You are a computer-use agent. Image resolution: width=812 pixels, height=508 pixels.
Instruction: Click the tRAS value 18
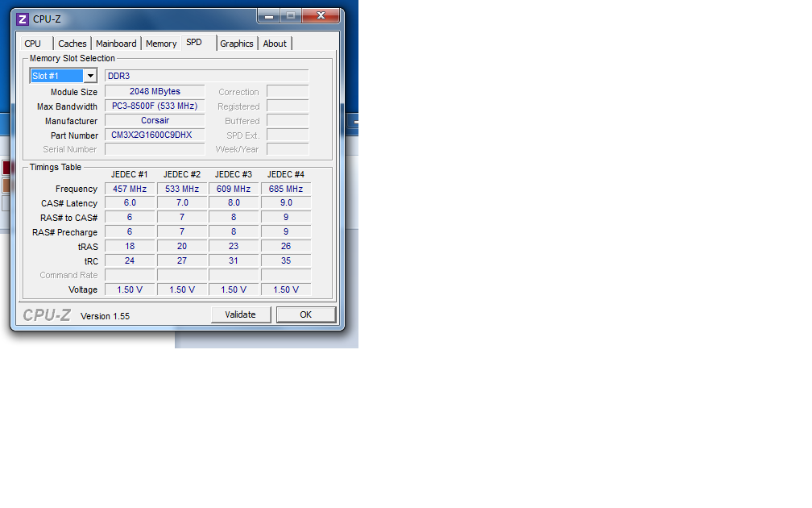130,246
